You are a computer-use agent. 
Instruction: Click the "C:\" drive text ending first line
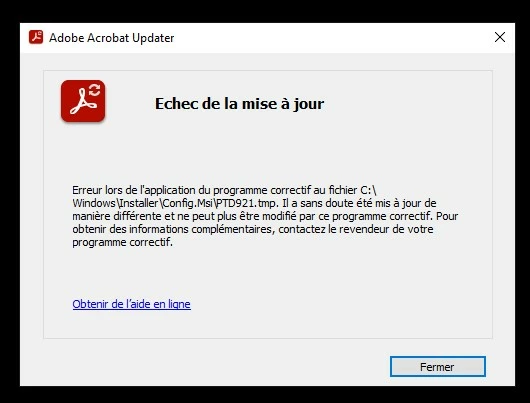366,190
